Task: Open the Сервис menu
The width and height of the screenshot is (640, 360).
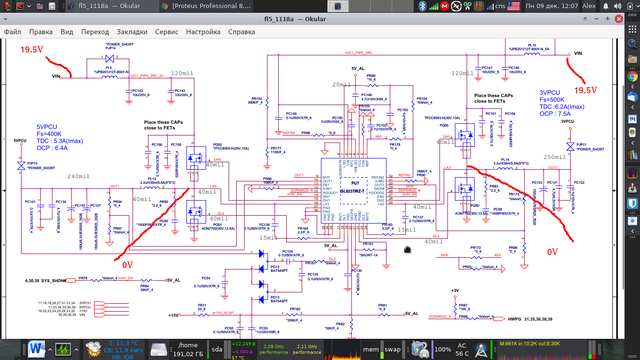Action: pos(167,32)
